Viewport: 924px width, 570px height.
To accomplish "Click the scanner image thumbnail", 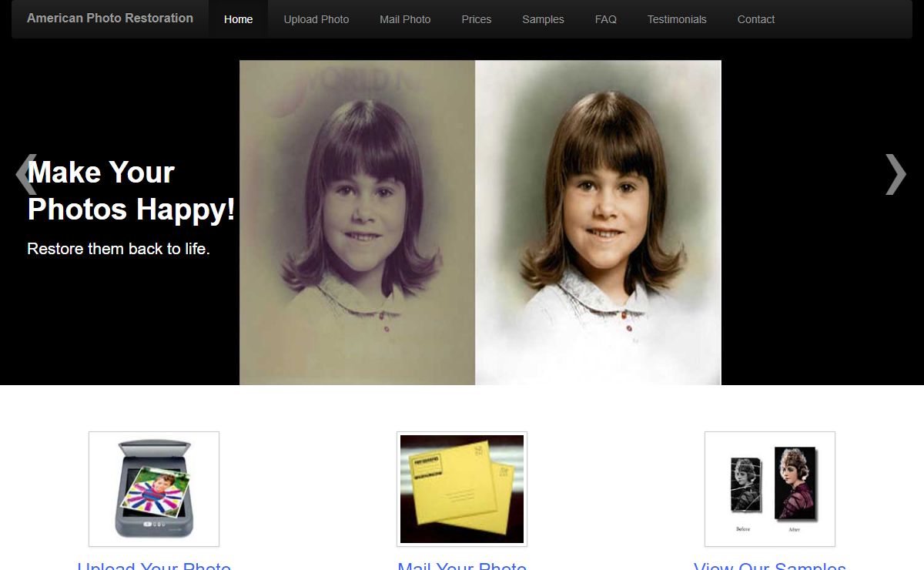I will click(154, 489).
